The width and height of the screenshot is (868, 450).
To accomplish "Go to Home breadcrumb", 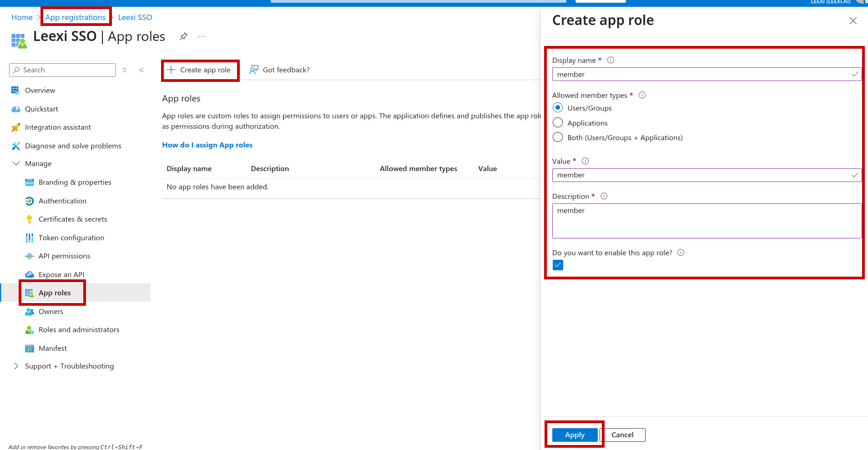I will pos(22,17).
